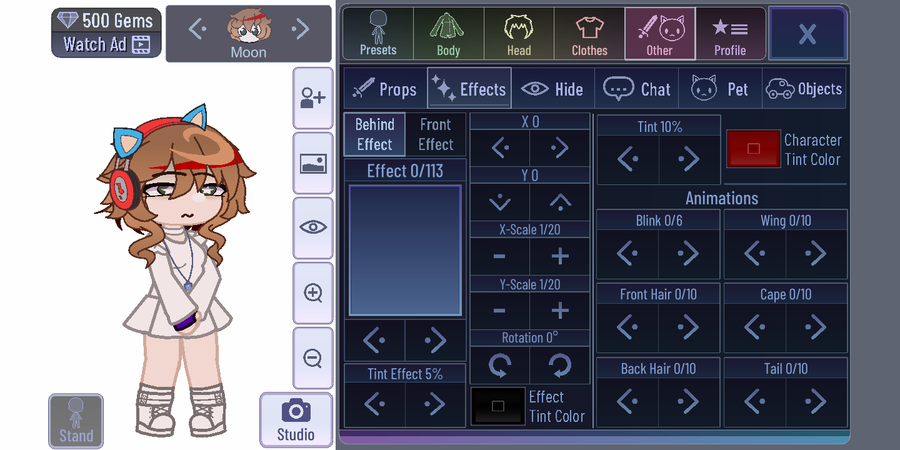The height and width of the screenshot is (450, 900).
Task: Increase X-Scale with the plus button
Action: [560, 256]
